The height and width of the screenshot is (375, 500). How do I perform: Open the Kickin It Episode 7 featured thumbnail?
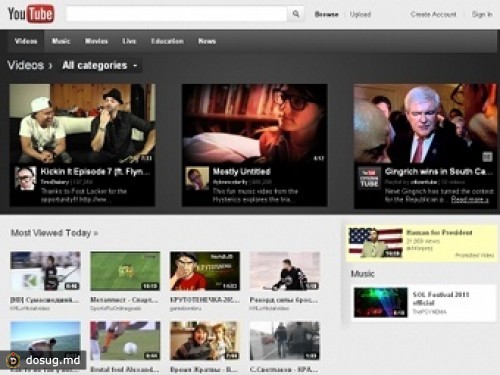pos(82,123)
